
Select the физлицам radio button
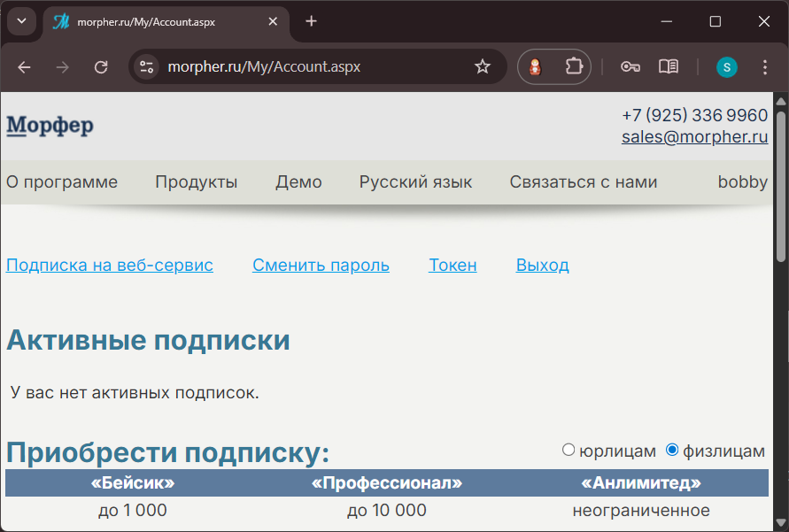(672, 451)
